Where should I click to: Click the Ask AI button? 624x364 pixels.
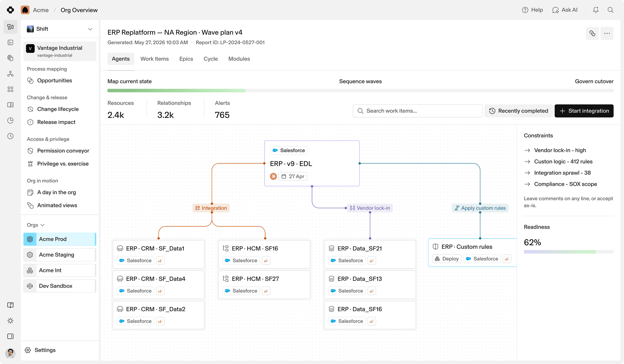565,10
